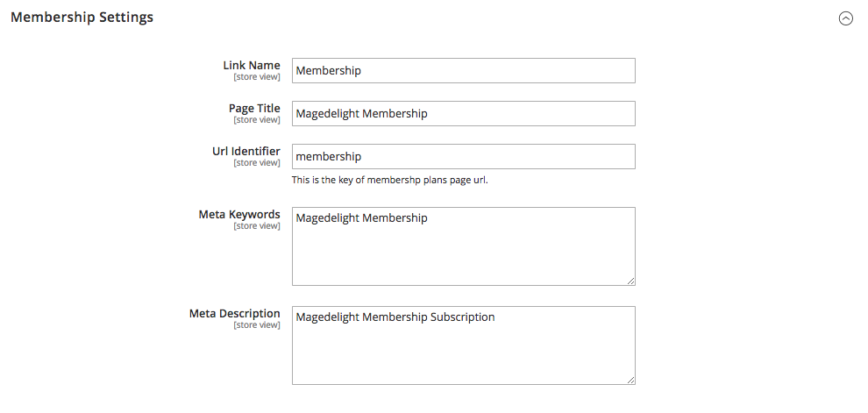Focus the Link Name input field
This screenshot has width=868, height=413.
point(463,70)
